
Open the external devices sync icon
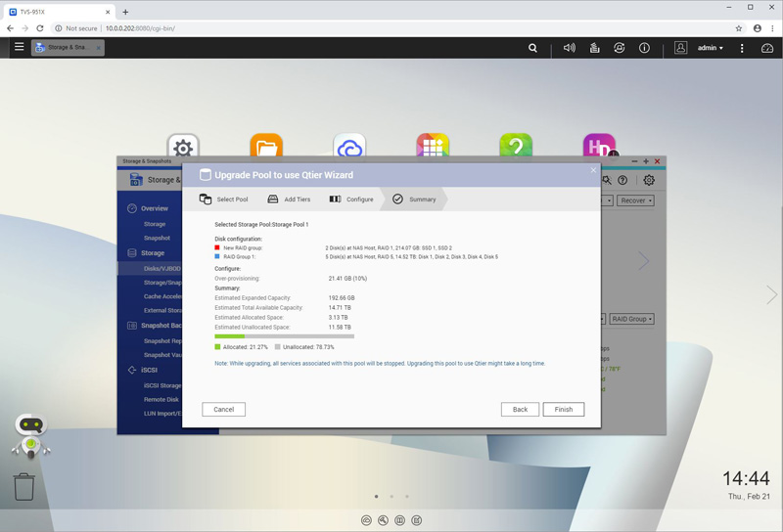619,48
